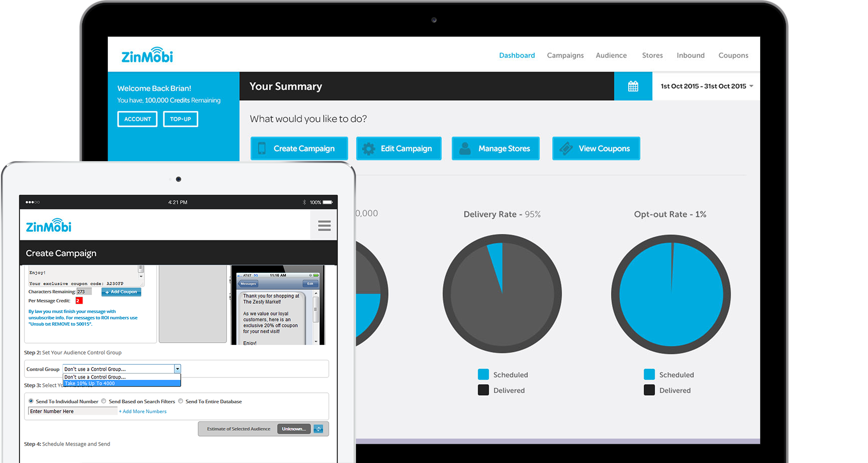The width and height of the screenshot is (868, 463).
Task: Click the Messages back button in phone preview
Action: click(x=248, y=284)
